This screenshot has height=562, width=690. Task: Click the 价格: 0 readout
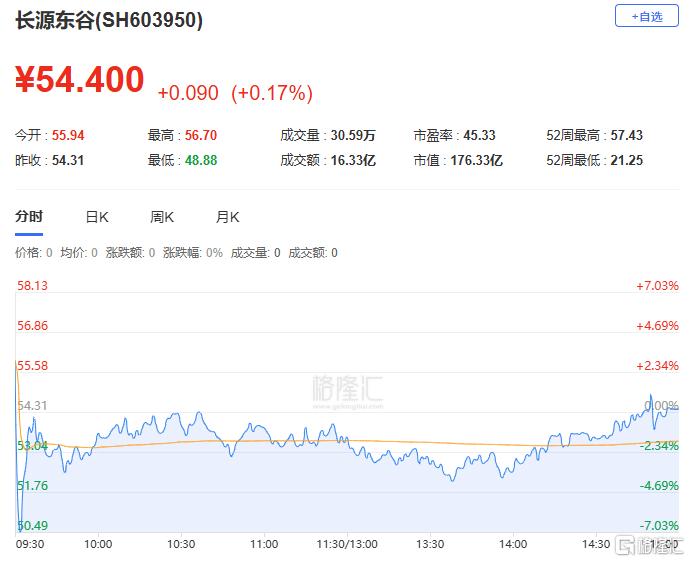[x=33, y=253]
